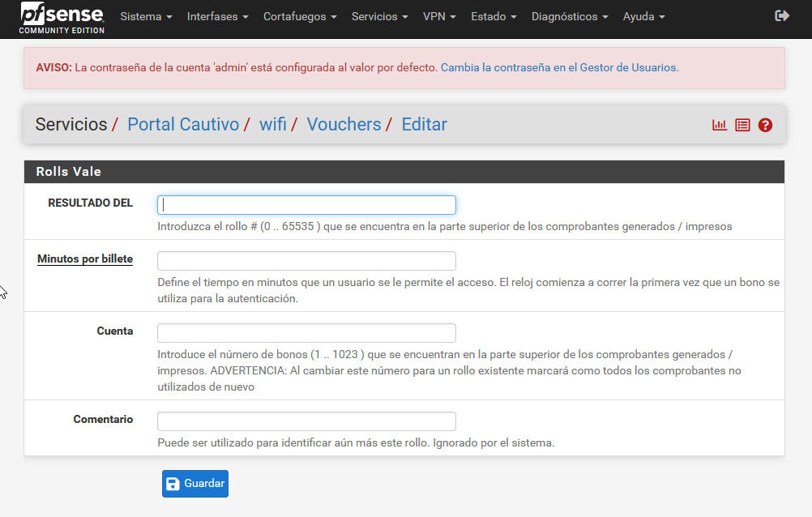
Task: Open the Interfases dropdown menu
Action: [x=217, y=16]
